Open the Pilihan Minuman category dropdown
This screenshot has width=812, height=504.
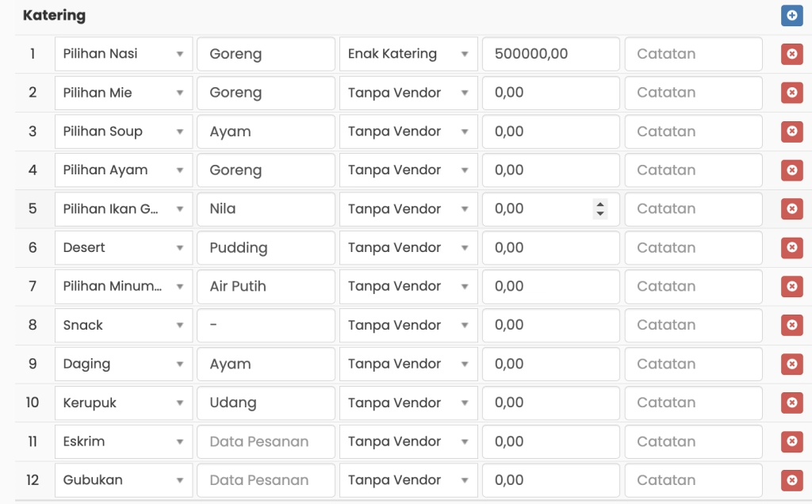tap(123, 286)
